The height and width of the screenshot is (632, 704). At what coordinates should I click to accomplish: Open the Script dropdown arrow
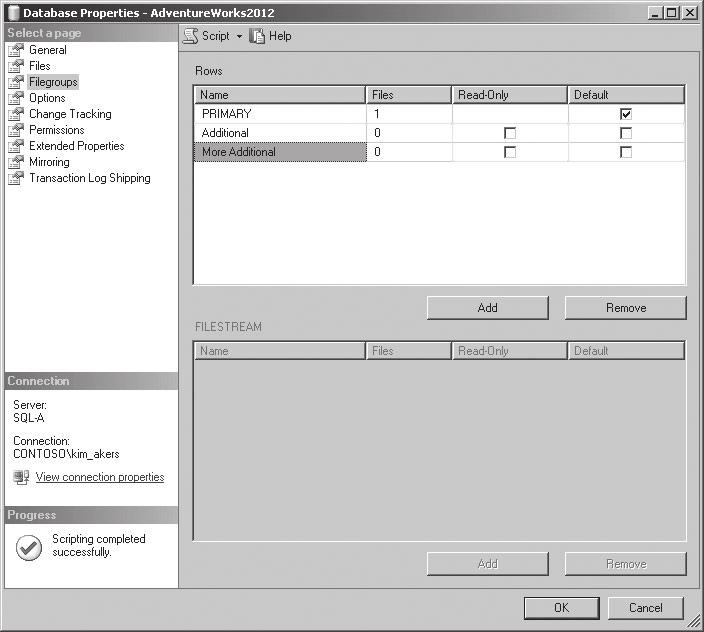239,36
